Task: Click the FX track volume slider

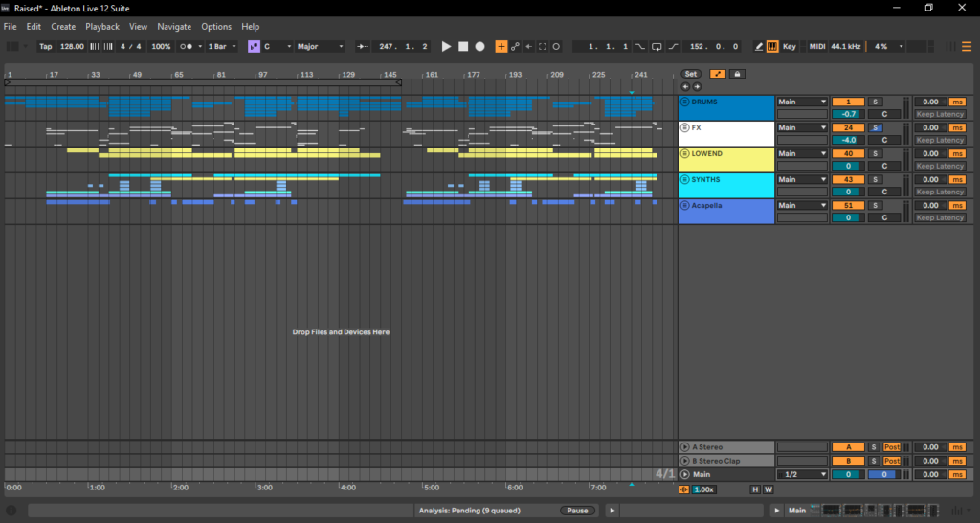Action: pyautogui.click(x=848, y=140)
